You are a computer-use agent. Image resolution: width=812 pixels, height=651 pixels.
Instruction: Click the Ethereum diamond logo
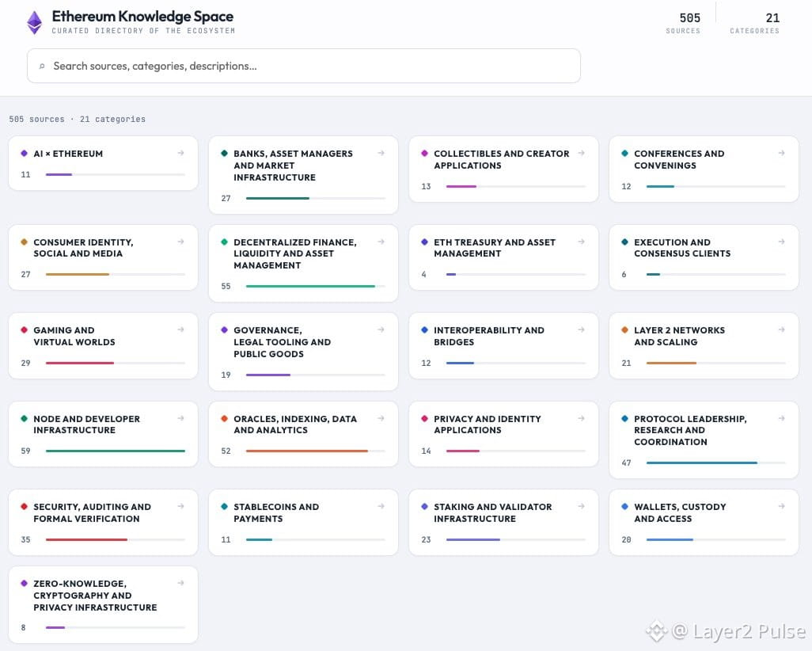click(x=35, y=23)
